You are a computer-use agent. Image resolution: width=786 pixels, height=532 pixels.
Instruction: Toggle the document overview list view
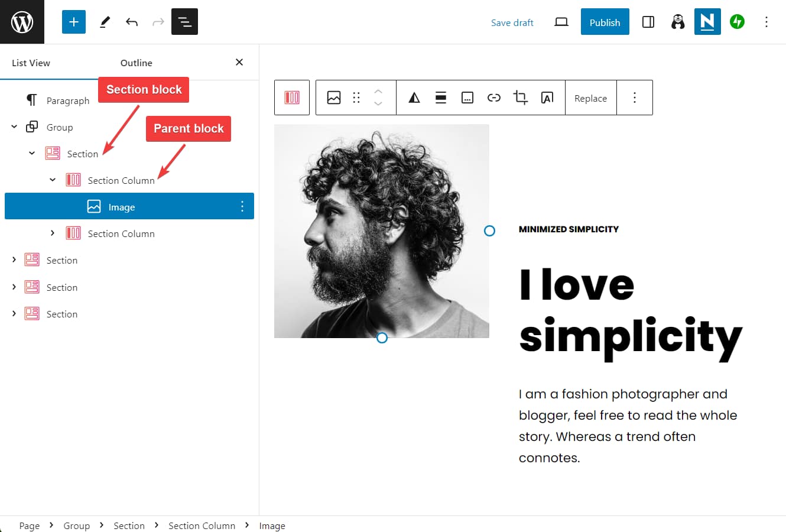(x=184, y=22)
